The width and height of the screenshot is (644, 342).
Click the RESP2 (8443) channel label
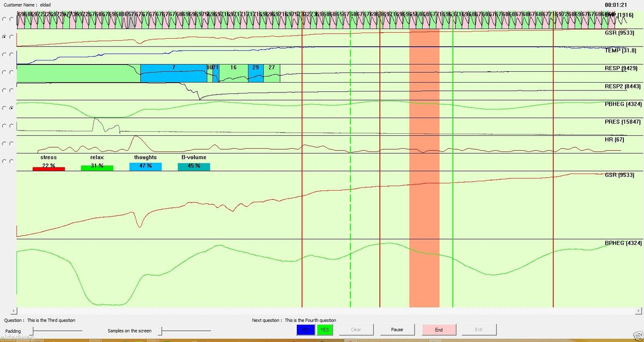[x=622, y=86]
